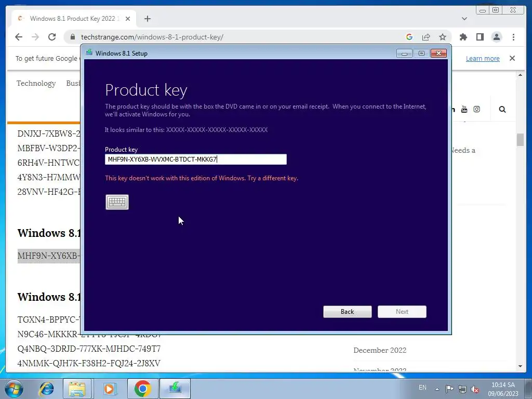Click the December 2022 archive link
The height and width of the screenshot is (399, 532).
click(x=380, y=350)
